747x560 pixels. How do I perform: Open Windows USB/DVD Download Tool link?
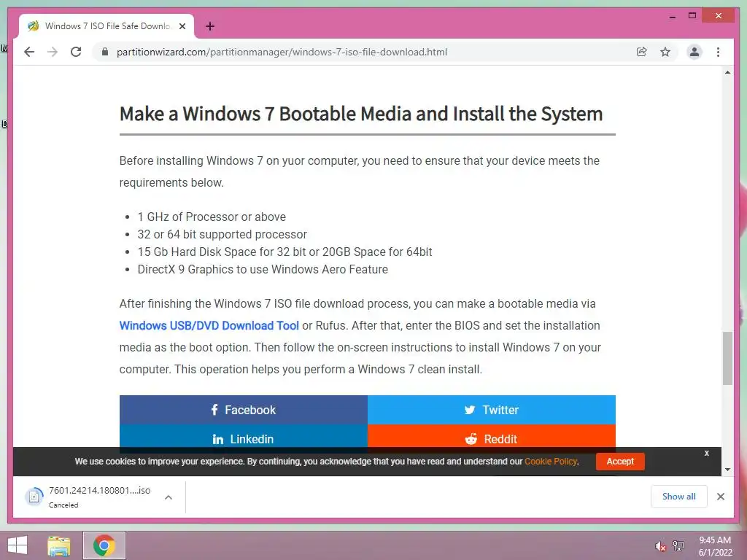click(x=209, y=326)
